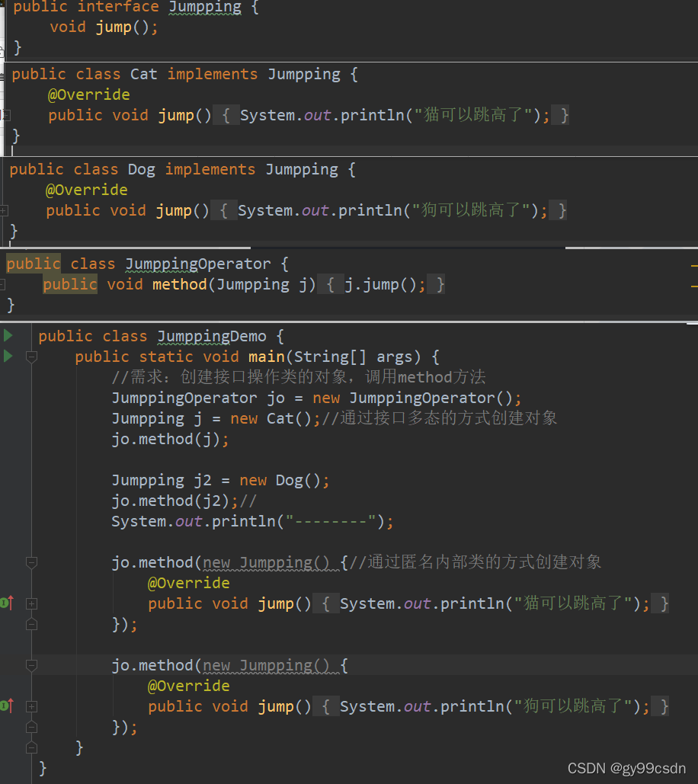The height and width of the screenshot is (784, 698).
Task: Click warning stripe mark beside method(Jumpping j) line
Action: 694,286
